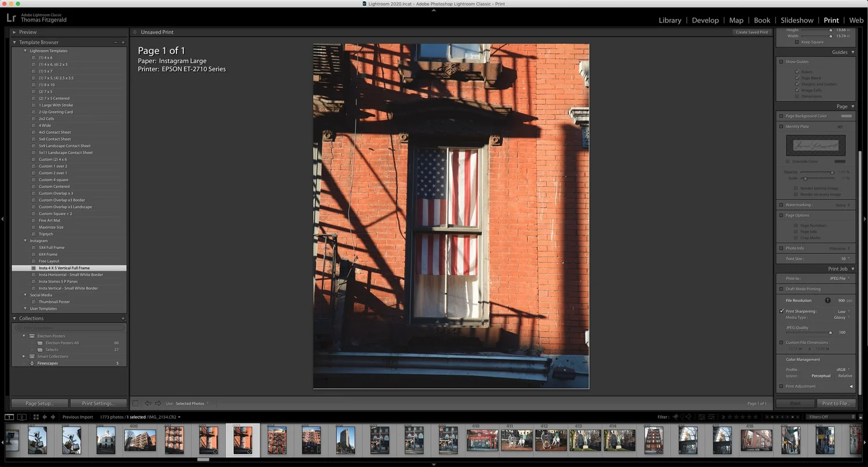This screenshot has width=868, height=467.
Task: Switch to main window display 1
Action: (x=9, y=417)
